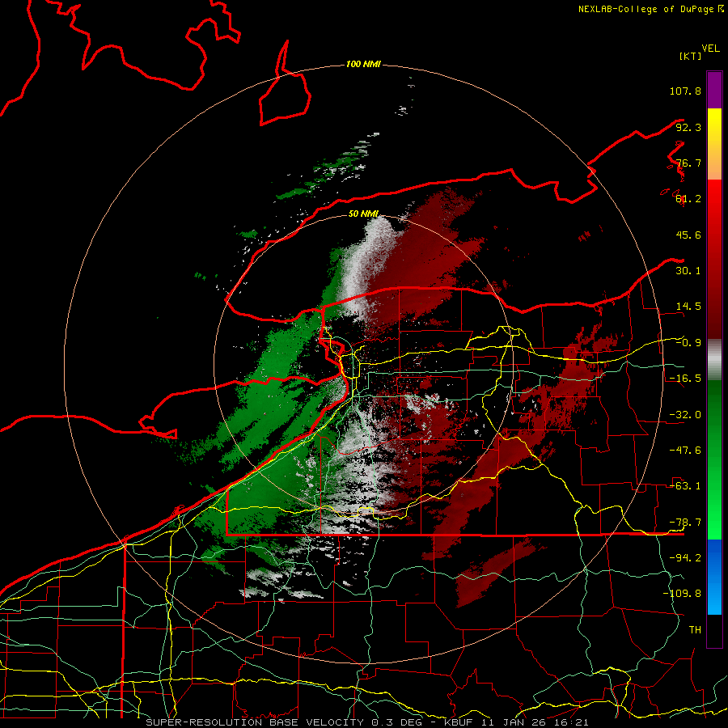Select the -78.7 legend value

point(685,523)
